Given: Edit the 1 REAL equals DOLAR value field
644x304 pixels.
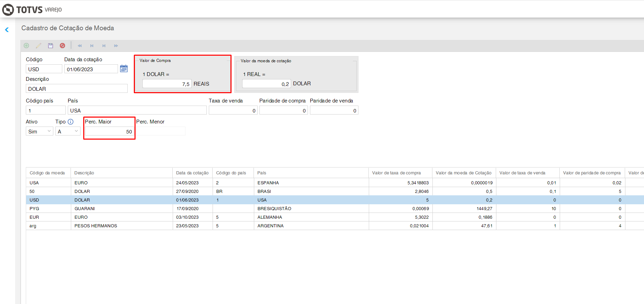Looking at the screenshot, I should [267, 84].
